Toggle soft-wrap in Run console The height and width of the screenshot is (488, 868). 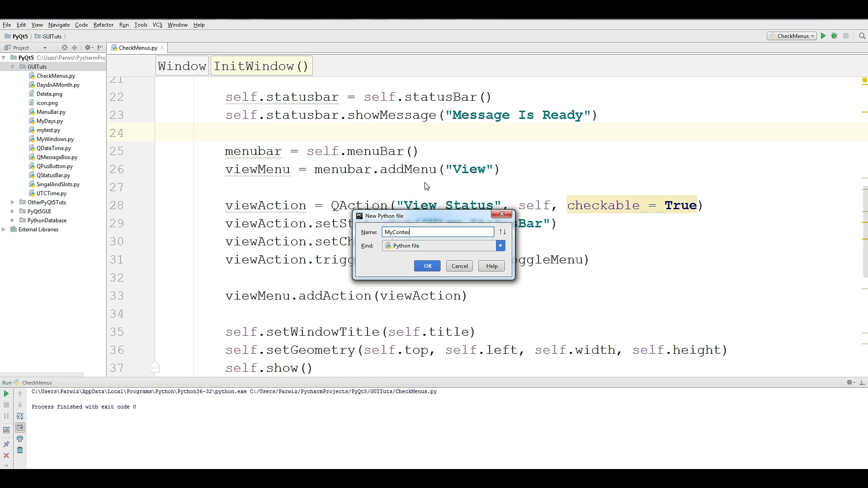(x=20, y=417)
